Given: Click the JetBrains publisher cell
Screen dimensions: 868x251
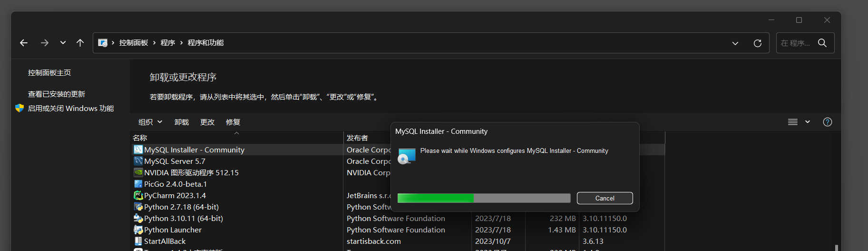Looking at the screenshot, I should pyautogui.click(x=369, y=196).
